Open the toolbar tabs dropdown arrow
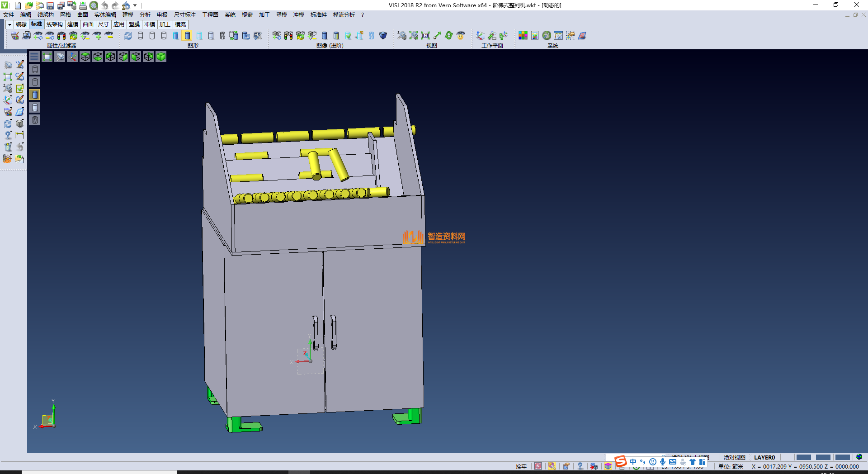 (9, 24)
